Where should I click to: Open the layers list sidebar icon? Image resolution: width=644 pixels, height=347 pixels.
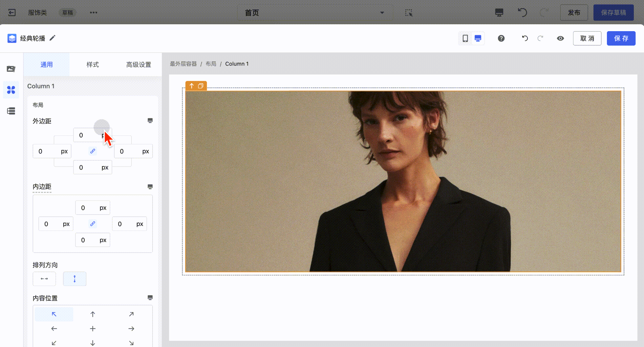click(x=11, y=111)
